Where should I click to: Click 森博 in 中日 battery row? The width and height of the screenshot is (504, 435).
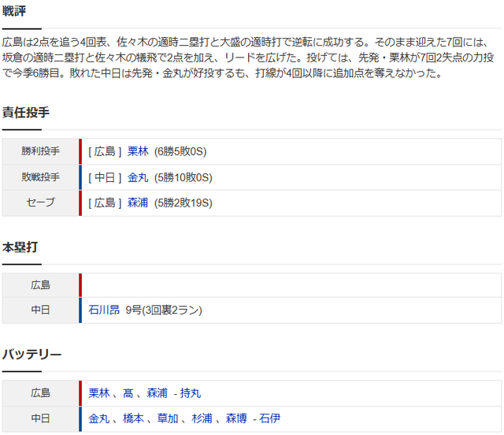coord(236,418)
